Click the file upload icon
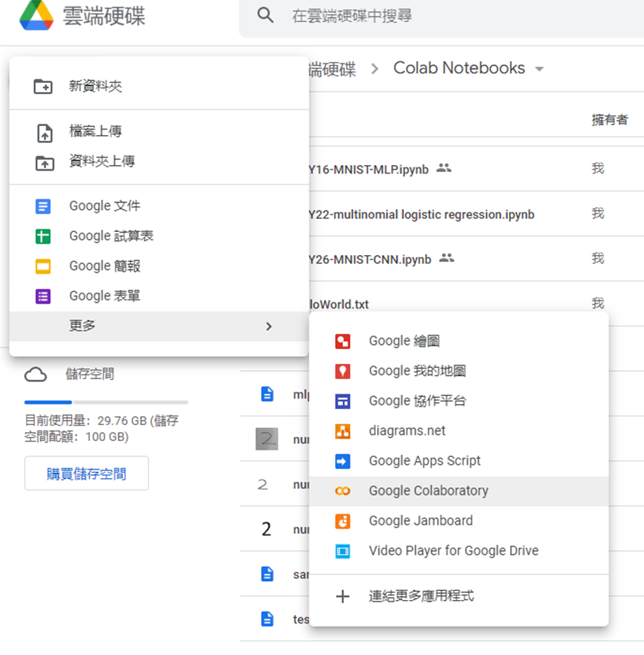The width and height of the screenshot is (644, 655). tap(45, 133)
